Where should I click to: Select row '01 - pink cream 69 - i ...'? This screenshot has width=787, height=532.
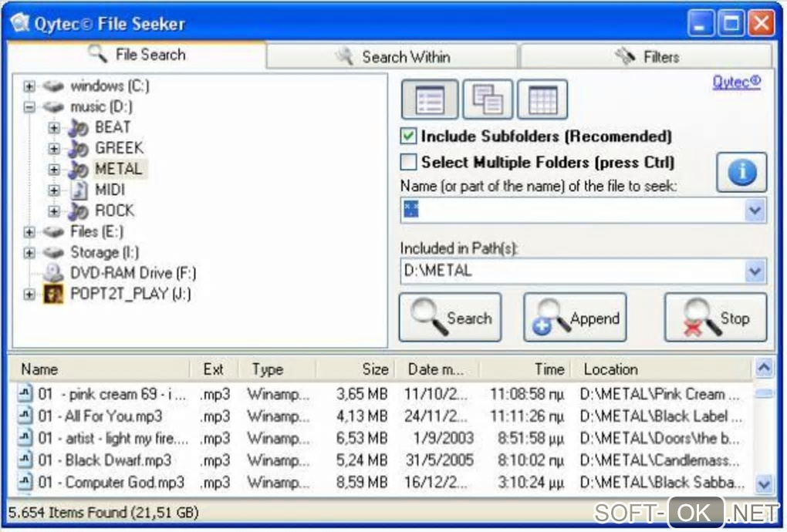point(380,394)
